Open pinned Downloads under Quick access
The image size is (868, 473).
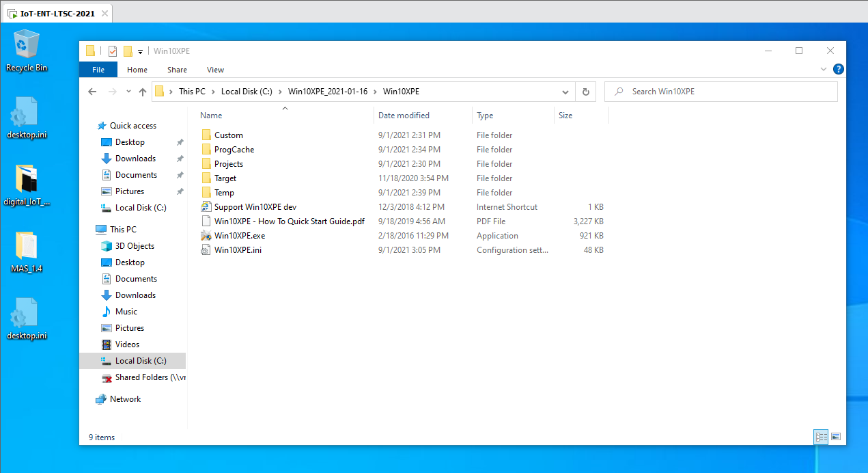135,159
